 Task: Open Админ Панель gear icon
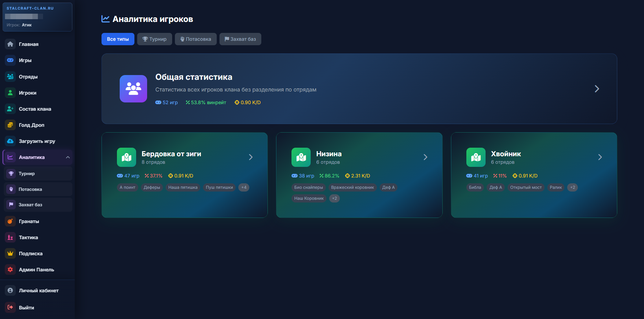10,270
